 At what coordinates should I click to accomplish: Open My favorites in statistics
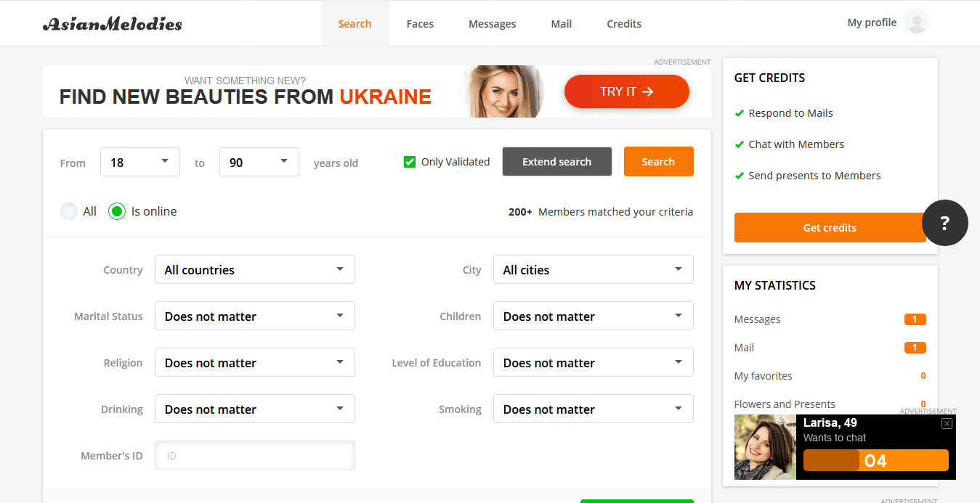point(764,376)
